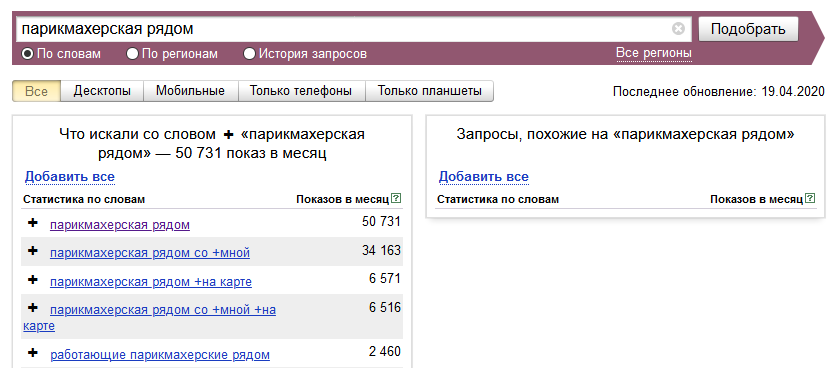Click the value '6 516' in the table
The image size is (833, 368).
[385, 307]
